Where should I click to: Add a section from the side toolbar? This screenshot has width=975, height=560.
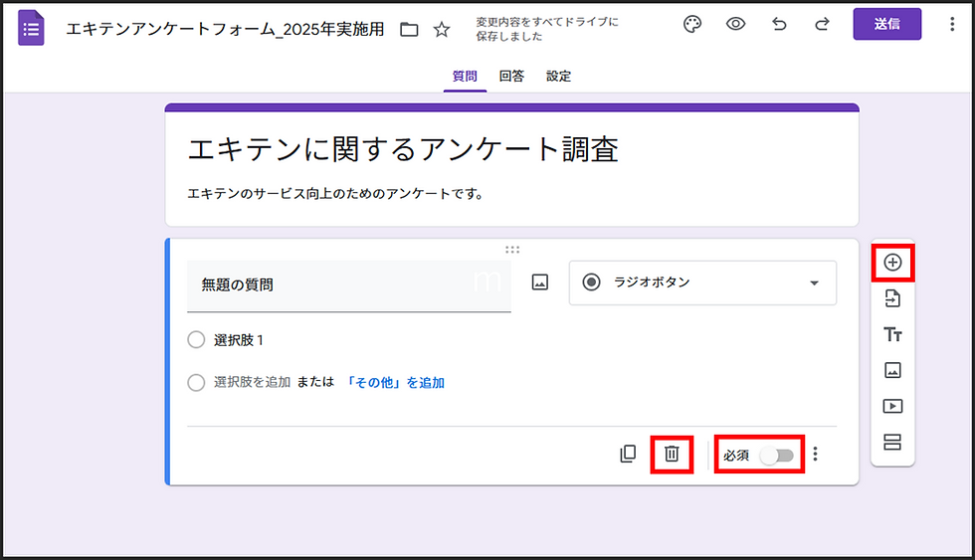893,442
